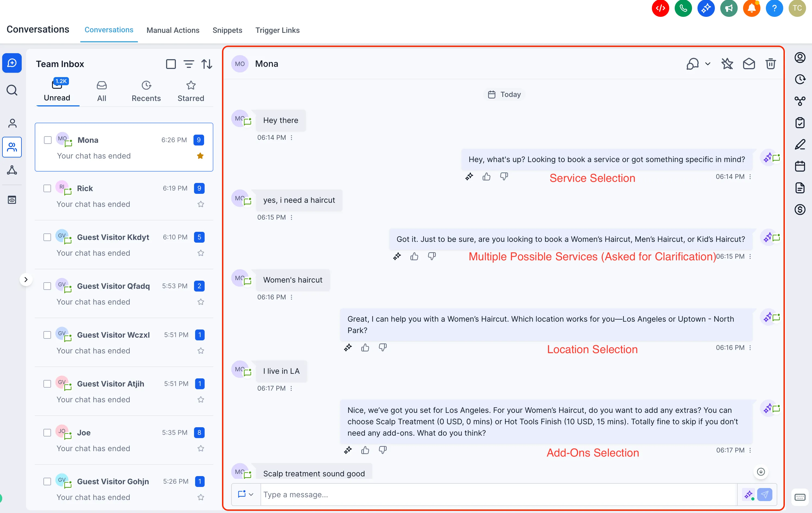Image resolution: width=812 pixels, height=513 pixels.
Task: Open the dropdown arrow next to the chat bot icon
Action: pyautogui.click(x=708, y=64)
